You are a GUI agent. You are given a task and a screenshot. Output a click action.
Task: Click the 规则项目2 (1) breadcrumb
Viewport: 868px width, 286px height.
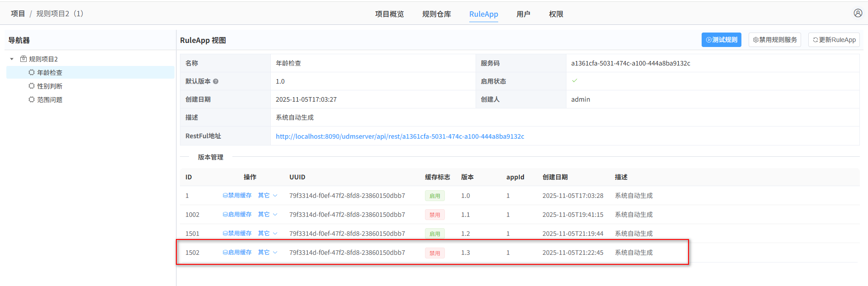click(60, 14)
